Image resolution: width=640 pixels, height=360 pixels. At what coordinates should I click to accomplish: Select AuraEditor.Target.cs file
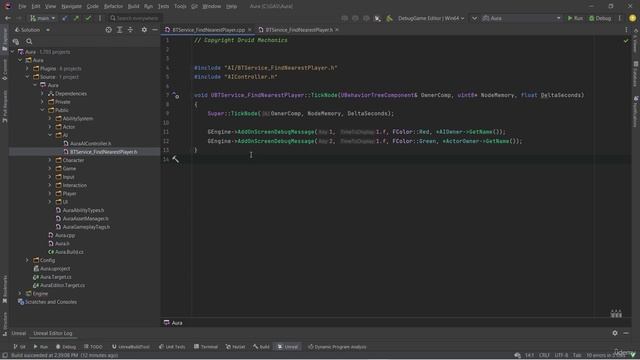62,285
